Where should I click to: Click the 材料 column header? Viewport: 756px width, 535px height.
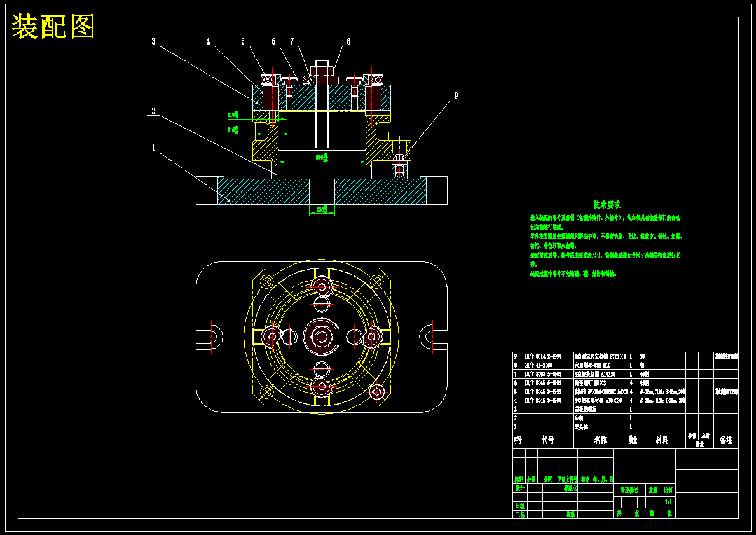(661, 440)
